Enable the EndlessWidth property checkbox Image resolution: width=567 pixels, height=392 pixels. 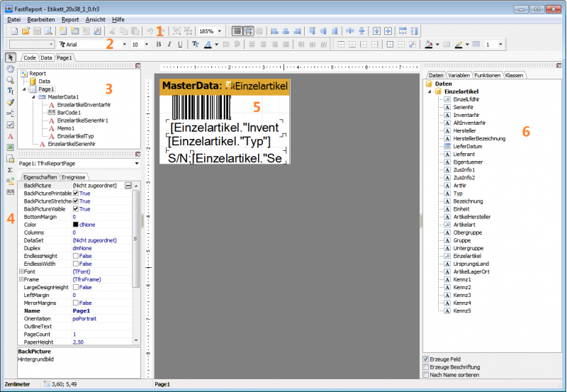click(76, 264)
